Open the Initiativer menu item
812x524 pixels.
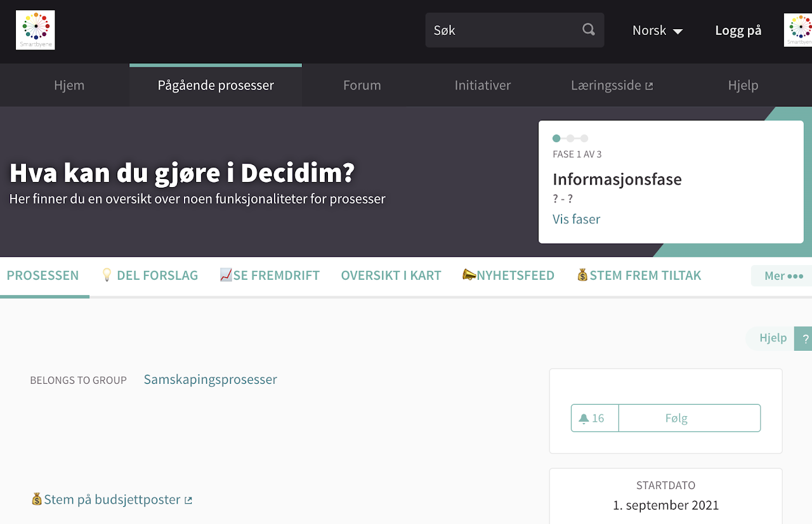(483, 85)
